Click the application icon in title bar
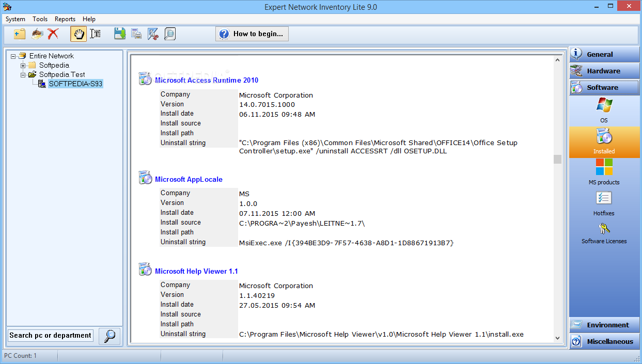Screen dimensions: 642x364 pos(7,7)
